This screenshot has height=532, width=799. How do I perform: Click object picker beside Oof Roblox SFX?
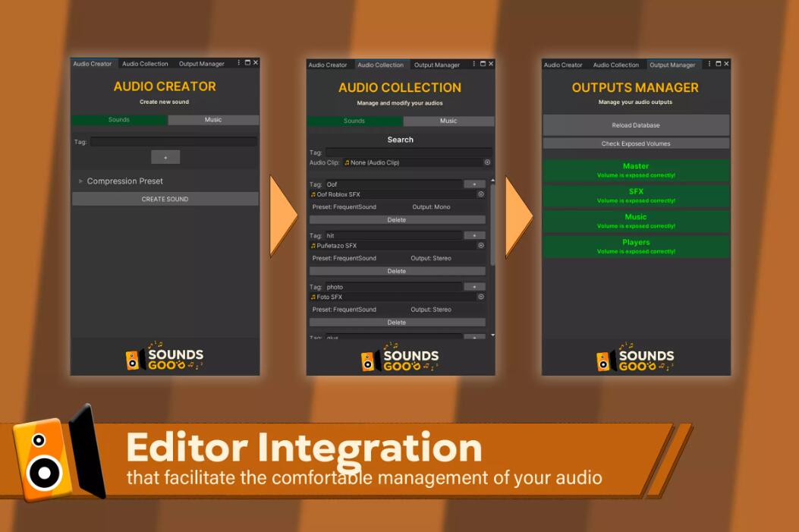point(480,194)
